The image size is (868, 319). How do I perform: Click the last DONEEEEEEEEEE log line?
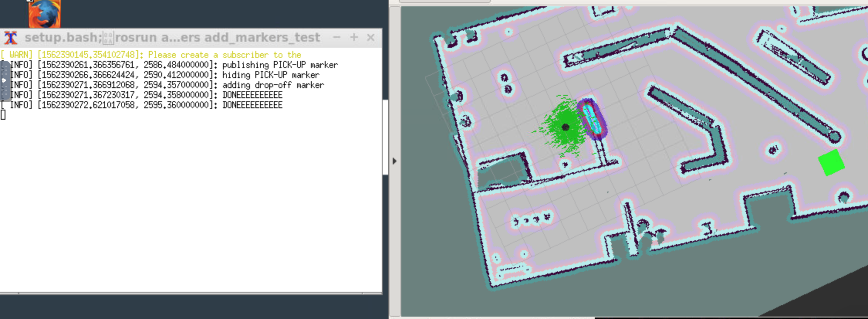coord(252,105)
